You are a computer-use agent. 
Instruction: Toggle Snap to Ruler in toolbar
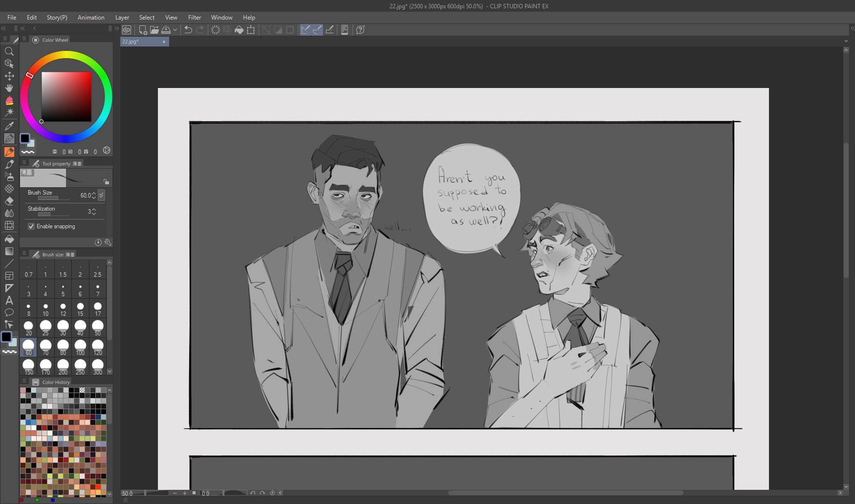point(306,30)
